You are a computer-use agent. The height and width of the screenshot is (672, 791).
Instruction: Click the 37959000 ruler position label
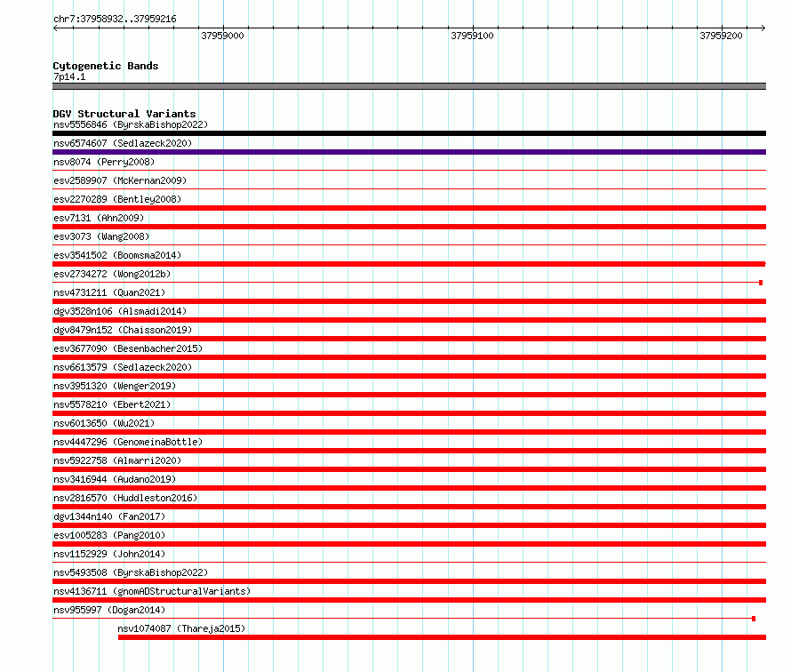222,36
